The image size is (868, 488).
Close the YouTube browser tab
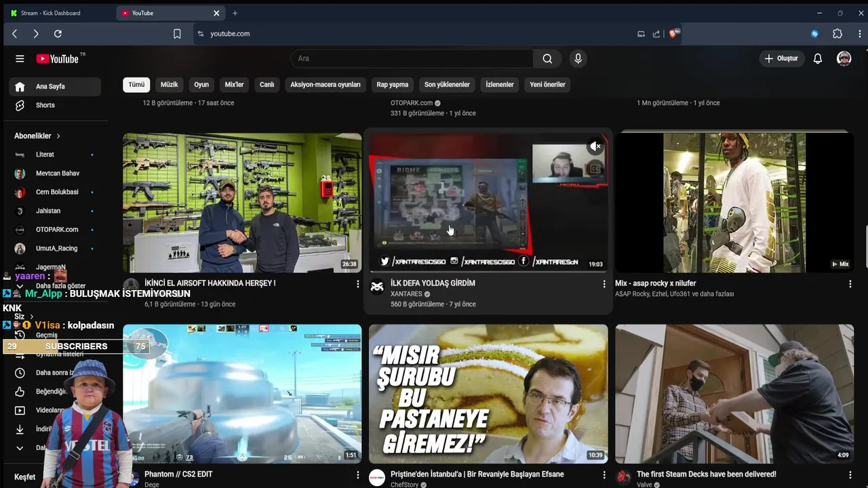coord(216,13)
